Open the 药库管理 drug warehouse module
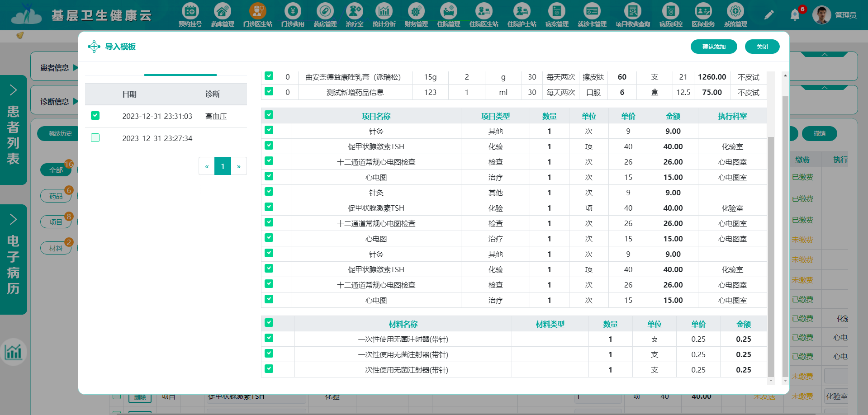 point(223,15)
